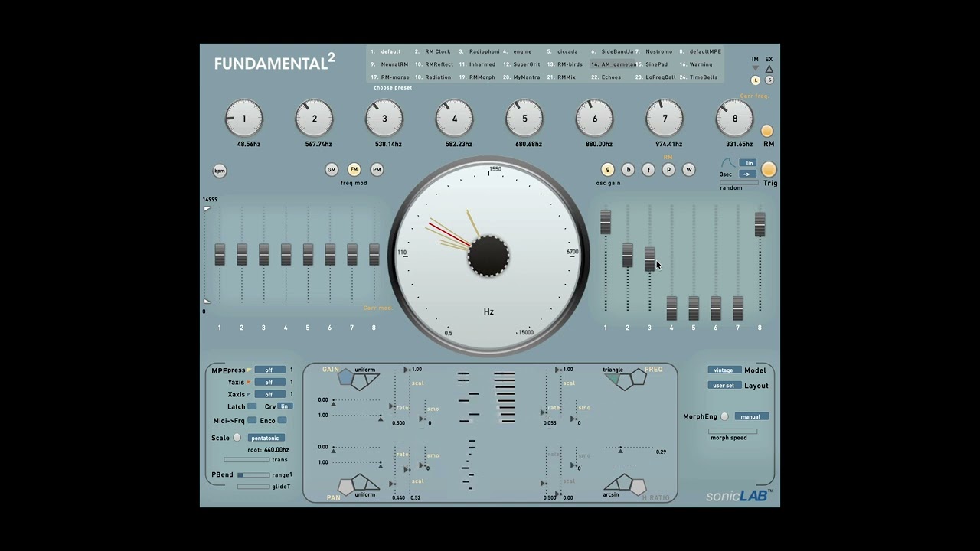Click oscillator knob 2 at 567.74hz
Image resolution: width=980 pixels, height=551 pixels.
(x=314, y=119)
